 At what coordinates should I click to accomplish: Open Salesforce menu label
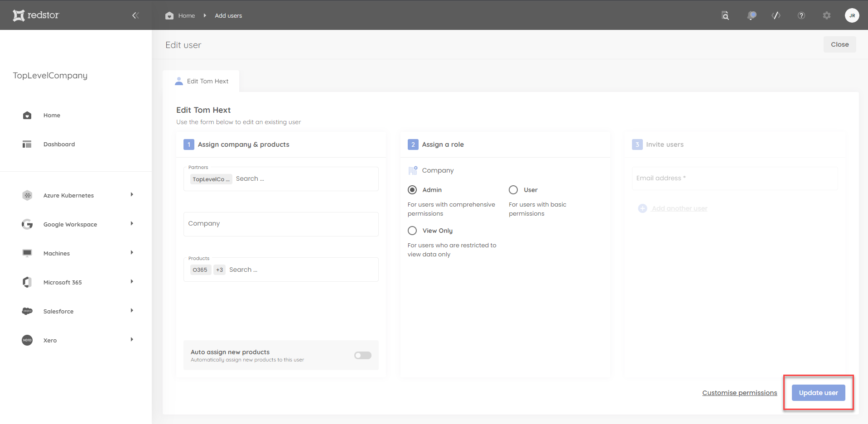click(58, 311)
